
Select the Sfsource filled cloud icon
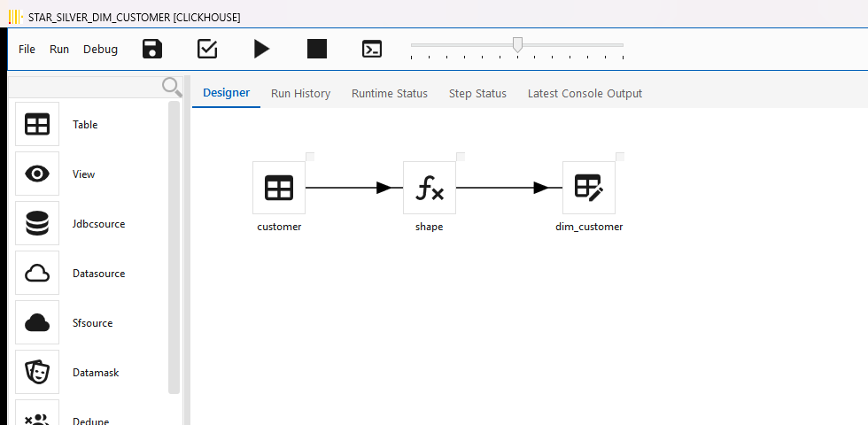point(37,322)
